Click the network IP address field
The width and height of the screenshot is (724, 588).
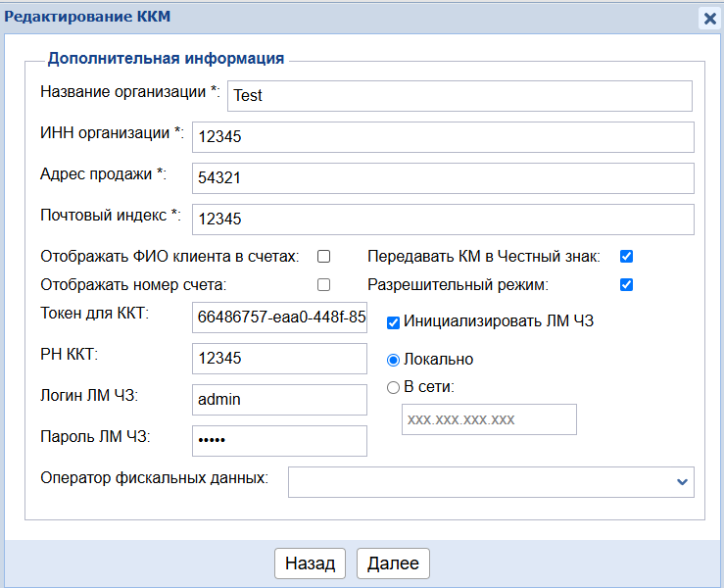489,419
